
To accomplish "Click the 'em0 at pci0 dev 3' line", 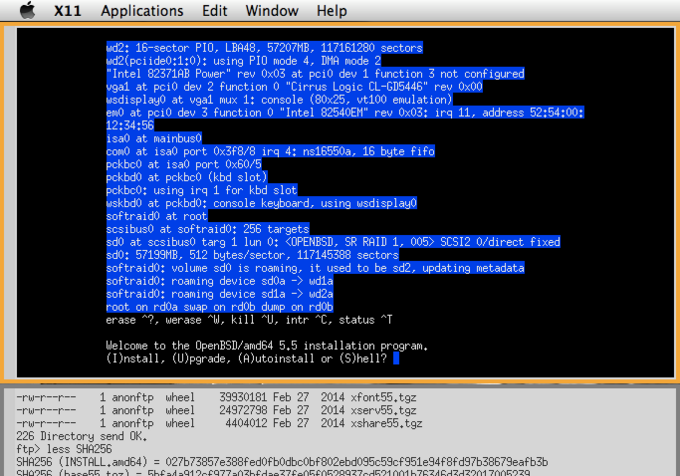I will (345, 113).
